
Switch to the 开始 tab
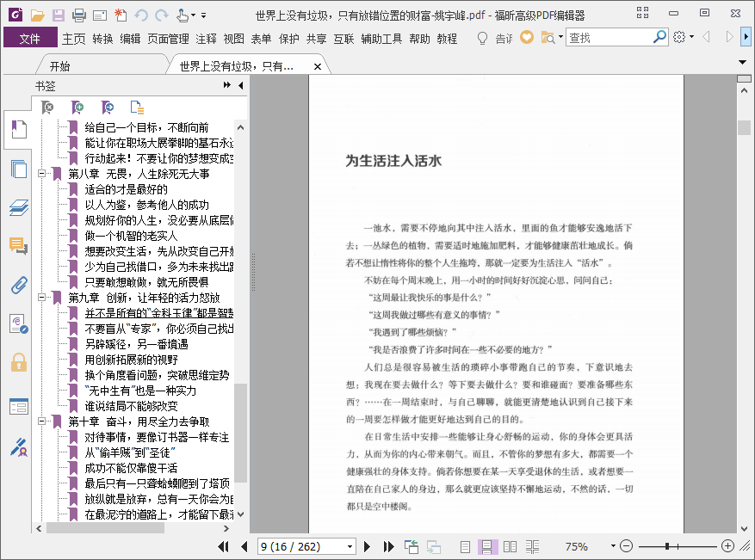coord(59,66)
